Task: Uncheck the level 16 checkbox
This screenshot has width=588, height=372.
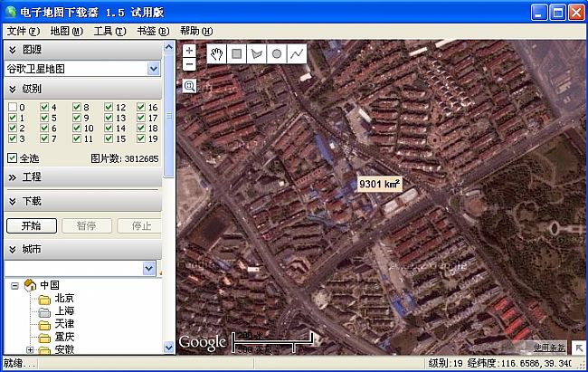Action: pyautogui.click(x=141, y=108)
